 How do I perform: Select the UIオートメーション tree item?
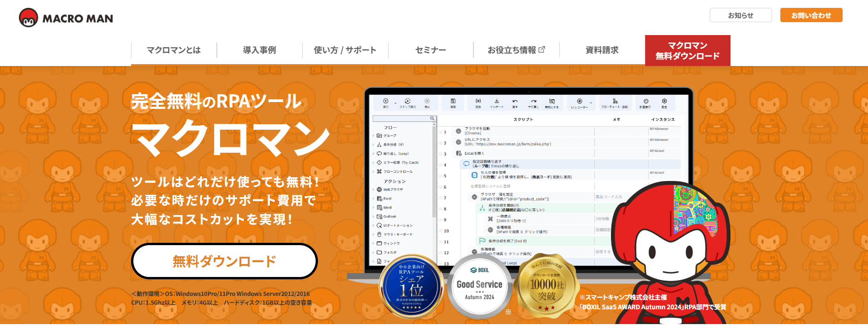(x=394, y=226)
